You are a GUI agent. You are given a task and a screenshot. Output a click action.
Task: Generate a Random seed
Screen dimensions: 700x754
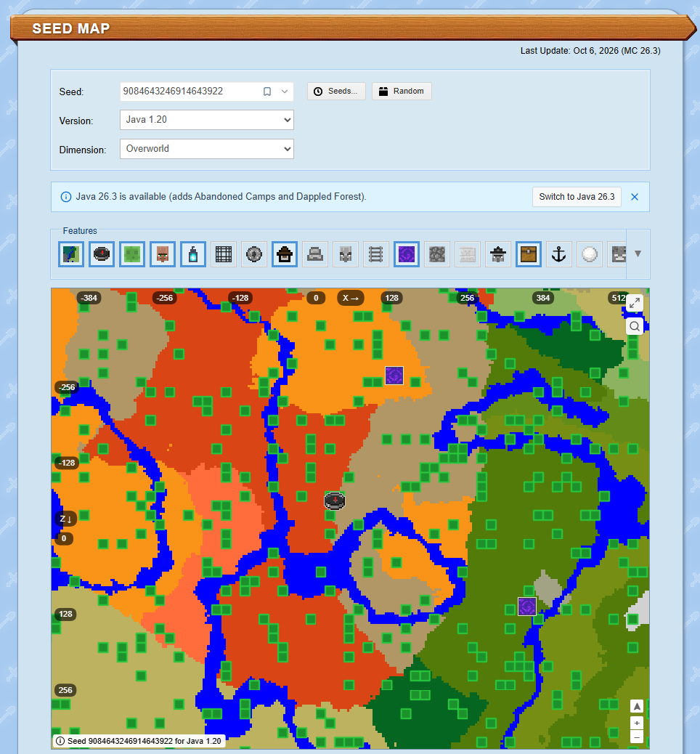click(402, 91)
